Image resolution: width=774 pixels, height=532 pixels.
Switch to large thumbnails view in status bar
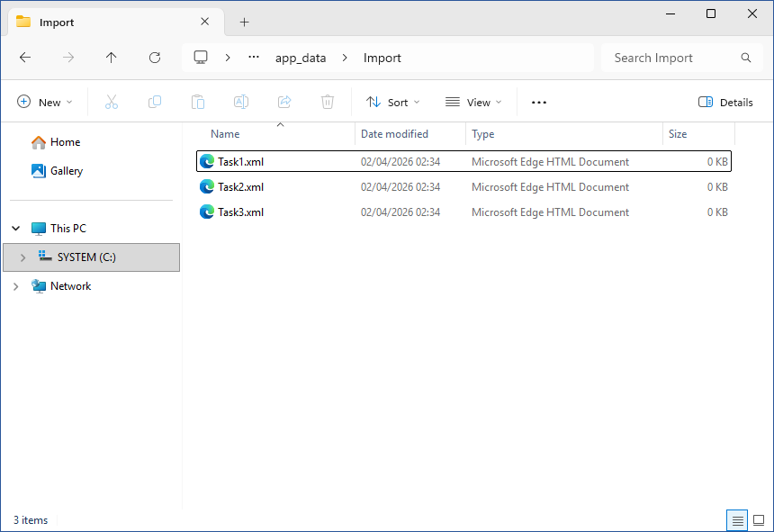click(758, 520)
